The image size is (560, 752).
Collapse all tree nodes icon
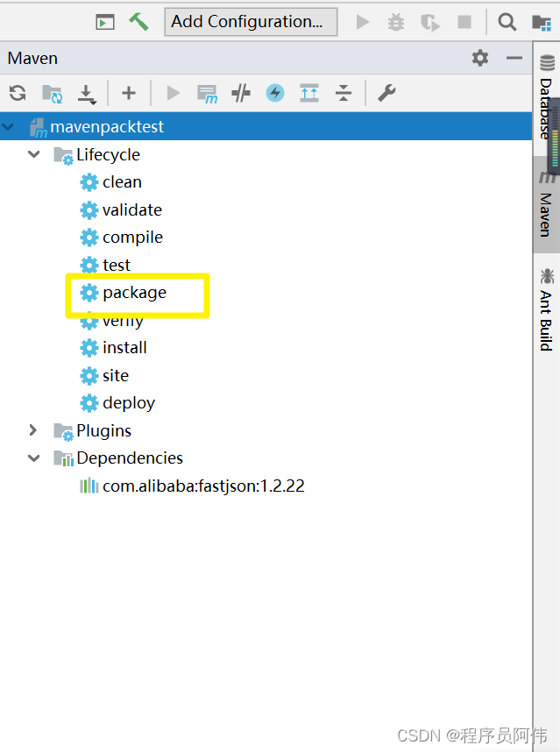pyautogui.click(x=344, y=93)
